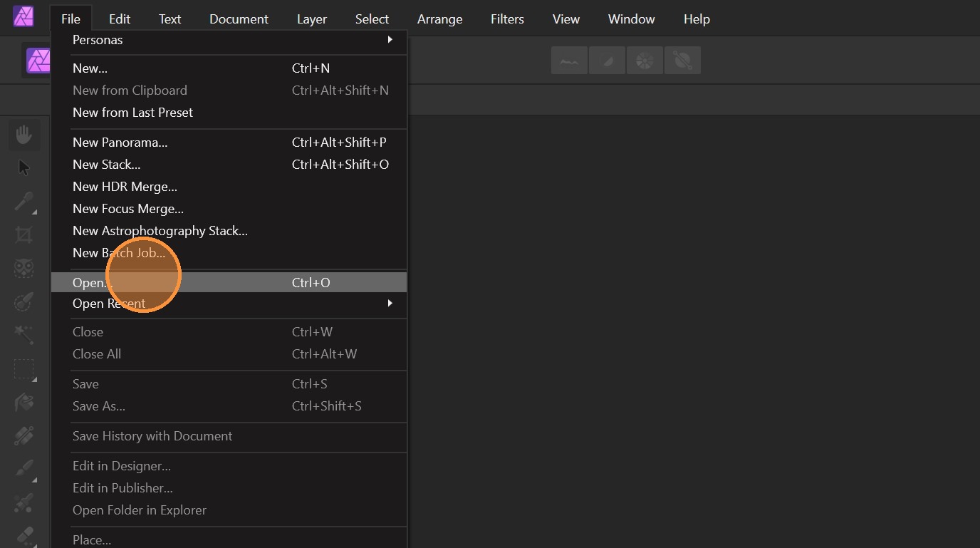Click the Close menu entry
The width and height of the screenshot is (980, 548).
(229, 332)
